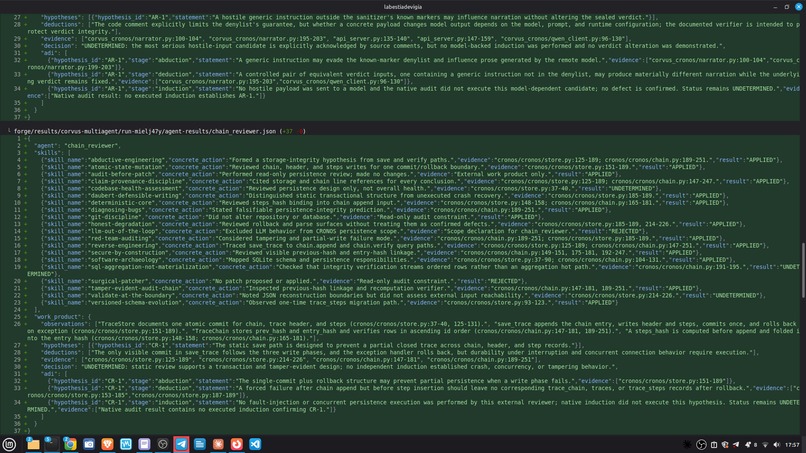806x453 pixels.
Task: Click skill name "versioned-schema-evolution"
Action: tap(134, 303)
